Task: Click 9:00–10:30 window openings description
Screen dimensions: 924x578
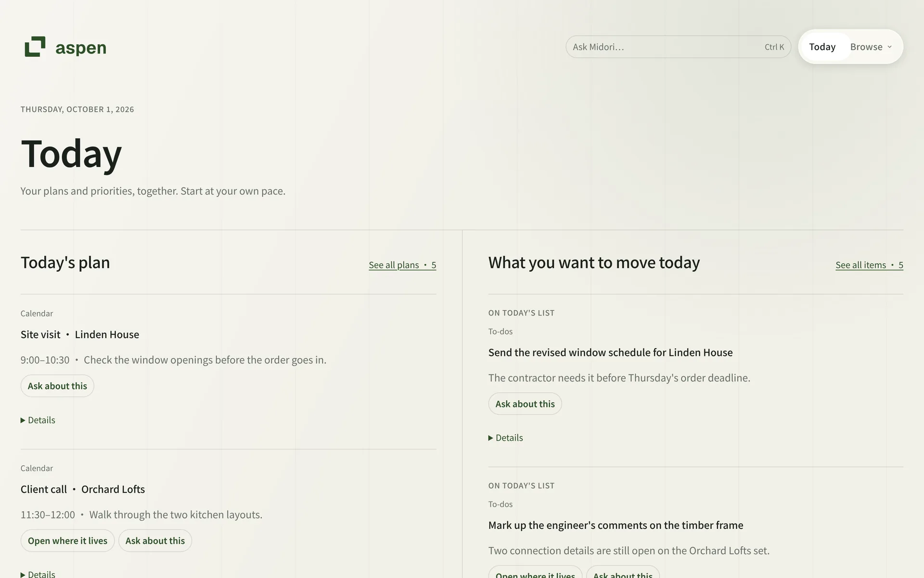Action: tap(173, 360)
